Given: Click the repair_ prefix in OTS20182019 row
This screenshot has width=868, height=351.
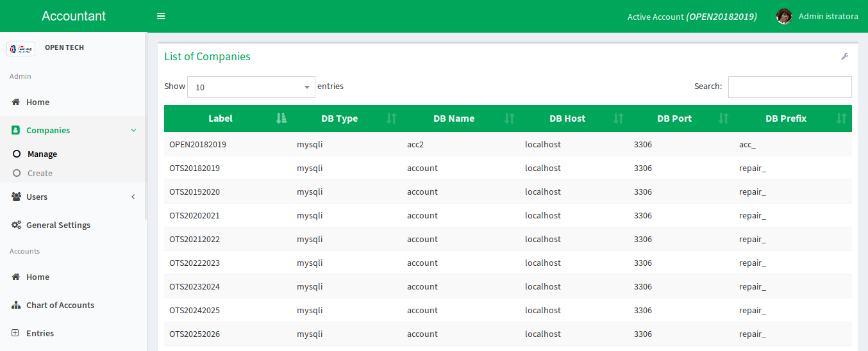Looking at the screenshot, I should [x=753, y=168].
